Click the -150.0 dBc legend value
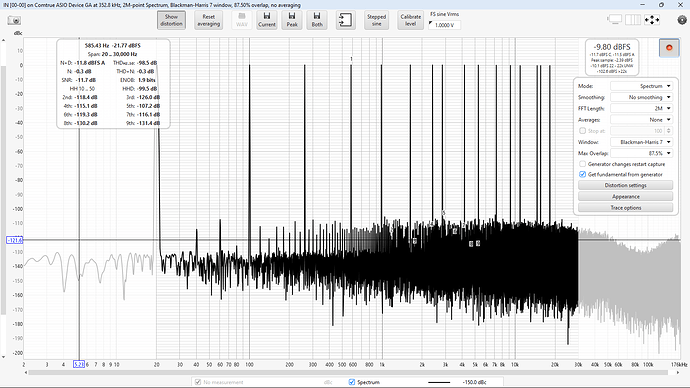 474,382
